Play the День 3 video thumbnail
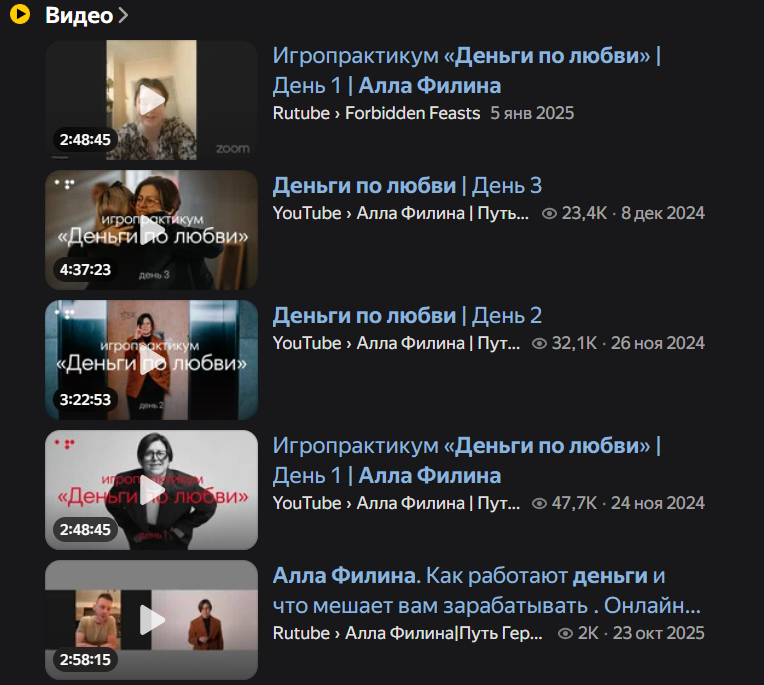Viewport: 764px width, 685px height. pyautogui.click(x=152, y=230)
